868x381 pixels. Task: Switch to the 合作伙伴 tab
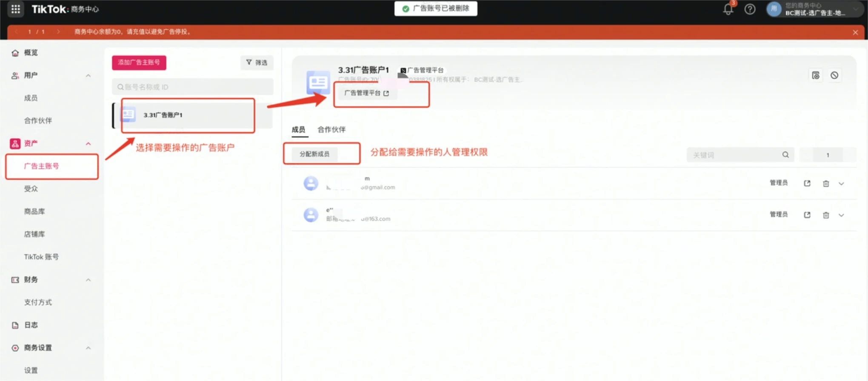331,130
